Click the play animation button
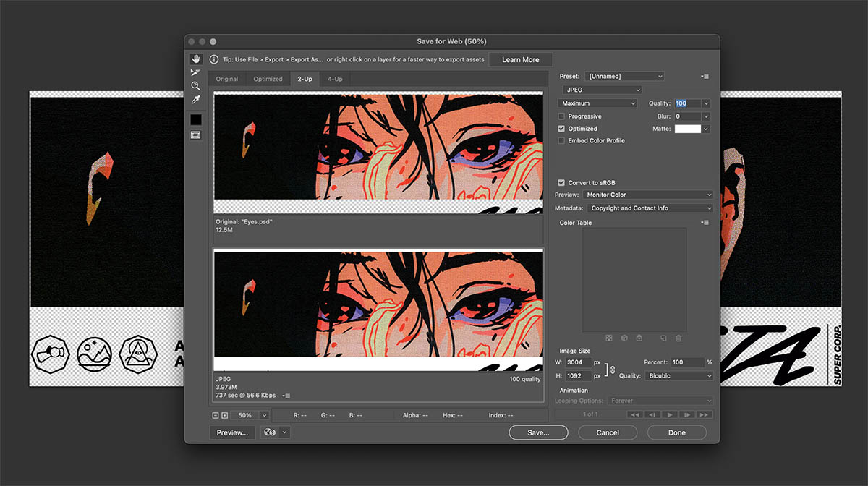This screenshot has width=868, height=486. click(x=671, y=414)
